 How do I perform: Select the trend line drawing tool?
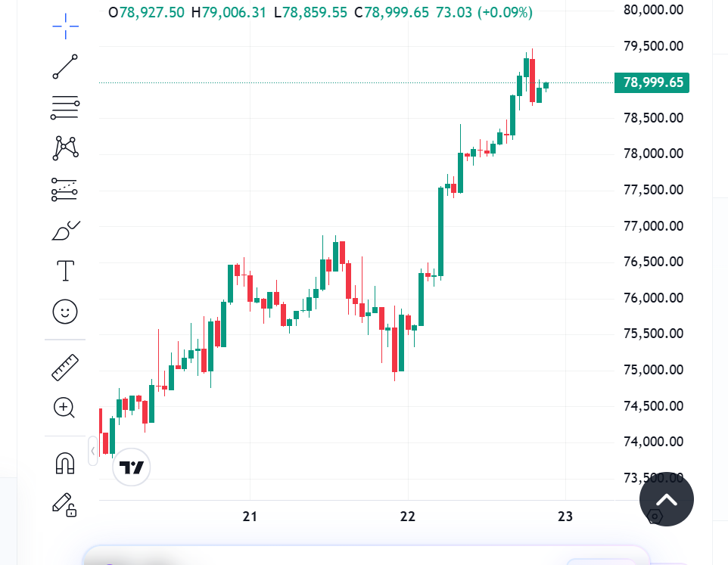coord(65,67)
